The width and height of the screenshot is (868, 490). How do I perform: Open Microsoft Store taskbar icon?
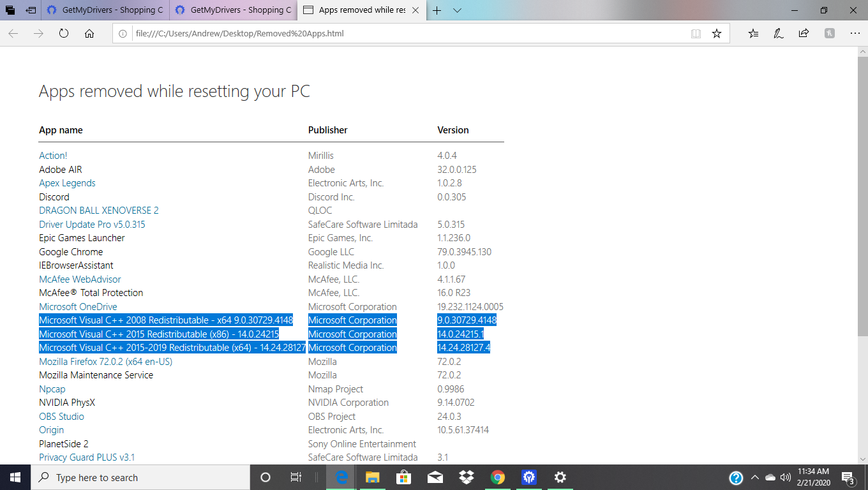click(x=404, y=477)
